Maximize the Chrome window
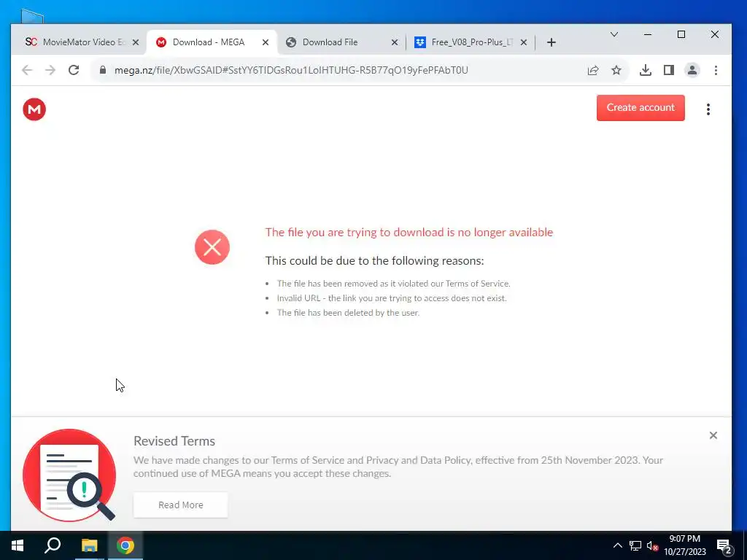This screenshot has width=747, height=560. (681, 34)
